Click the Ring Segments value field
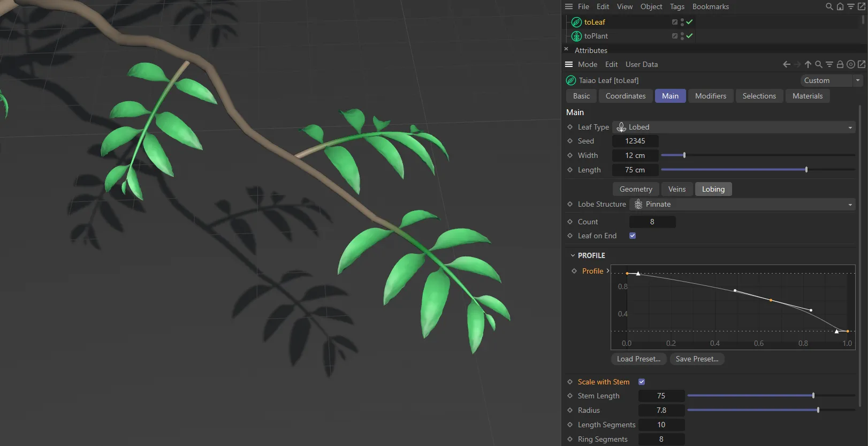Viewport: 868px width, 446px height. coord(661,439)
